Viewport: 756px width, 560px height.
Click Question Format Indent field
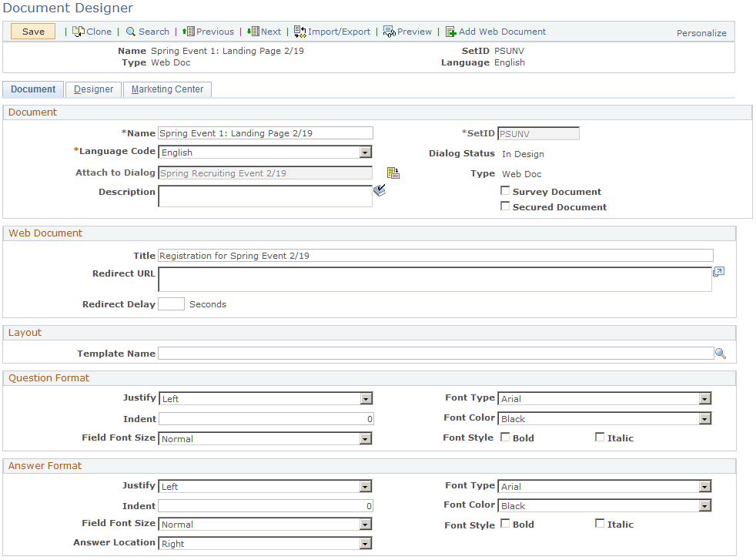[266, 419]
